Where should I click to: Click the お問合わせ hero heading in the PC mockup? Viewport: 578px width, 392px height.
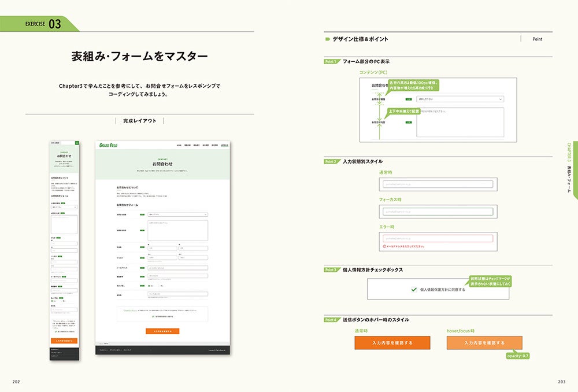pyautogui.click(x=162, y=164)
